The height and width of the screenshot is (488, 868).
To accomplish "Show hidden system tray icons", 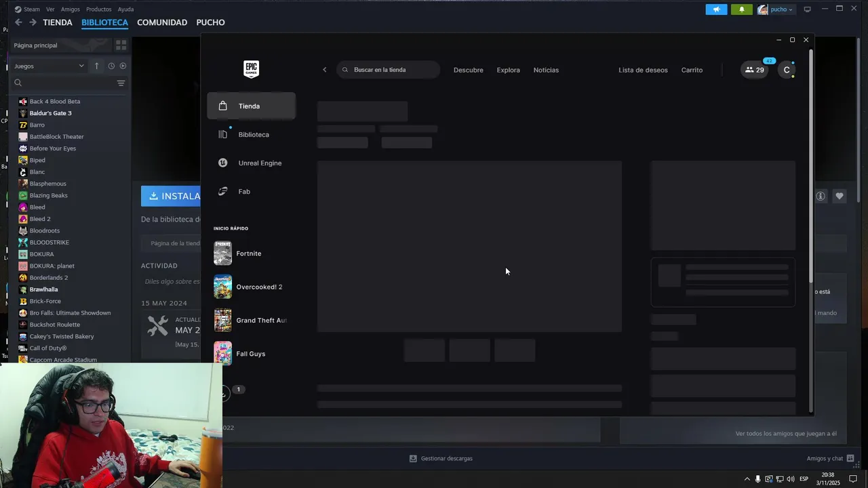I will point(747,479).
